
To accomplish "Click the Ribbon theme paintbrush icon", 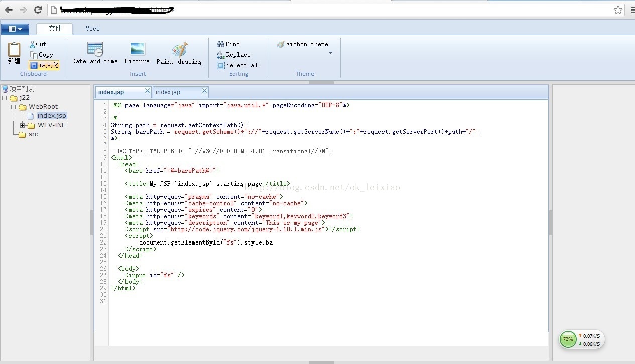I will point(281,44).
